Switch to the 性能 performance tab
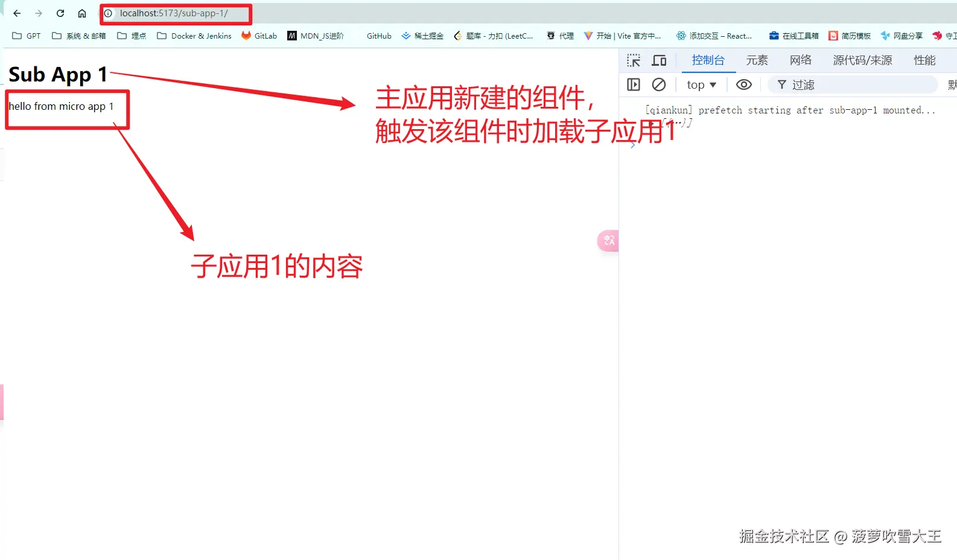Screen dimensions: 957x560 click(924, 60)
